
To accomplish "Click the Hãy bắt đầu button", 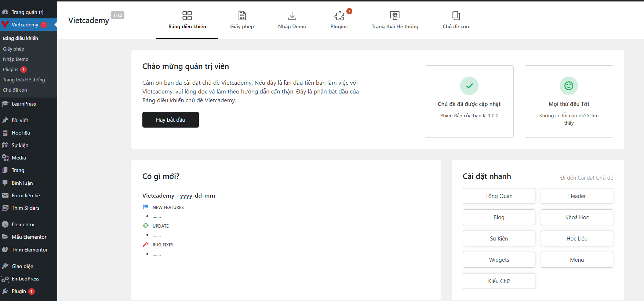I will 171,120.
